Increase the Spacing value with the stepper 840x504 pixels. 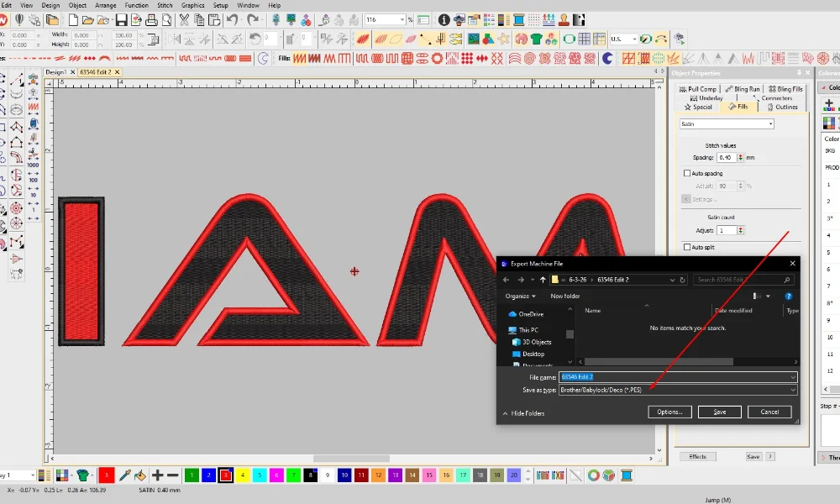point(740,155)
